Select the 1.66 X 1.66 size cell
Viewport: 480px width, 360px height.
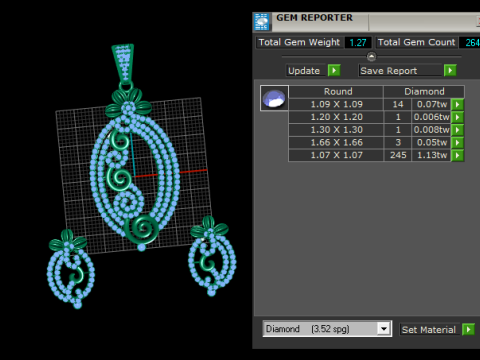click(x=336, y=142)
